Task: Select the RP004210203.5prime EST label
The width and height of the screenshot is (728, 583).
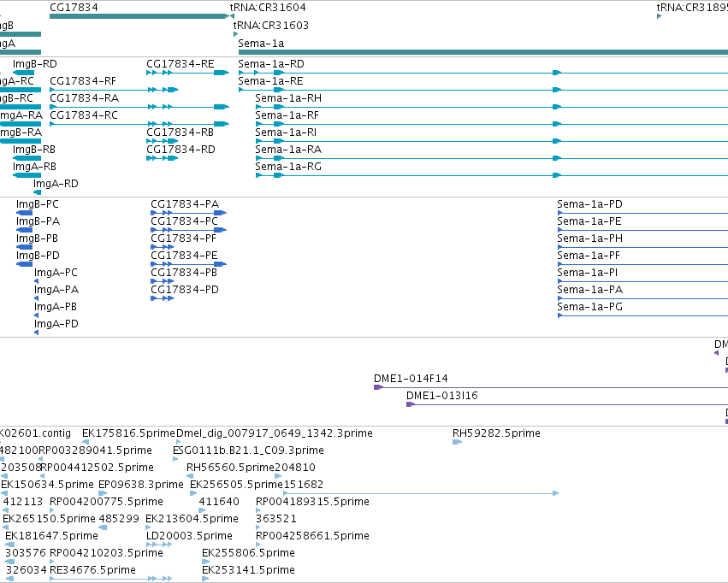Action: click(x=106, y=553)
